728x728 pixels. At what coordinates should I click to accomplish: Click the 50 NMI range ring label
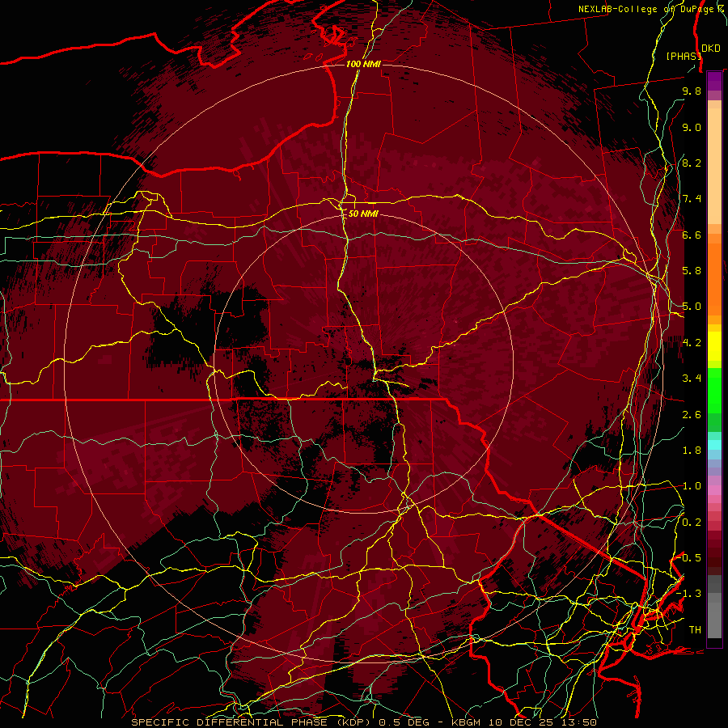(x=363, y=214)
